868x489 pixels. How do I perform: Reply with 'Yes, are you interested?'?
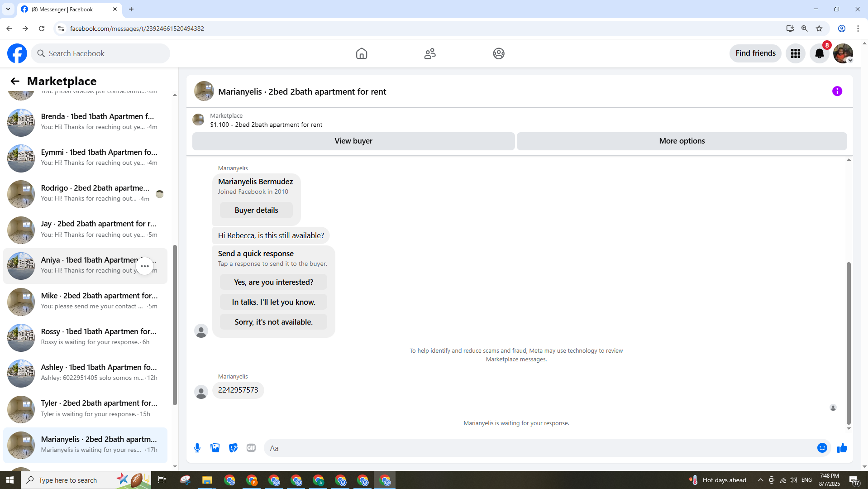(x=273, y=282)
